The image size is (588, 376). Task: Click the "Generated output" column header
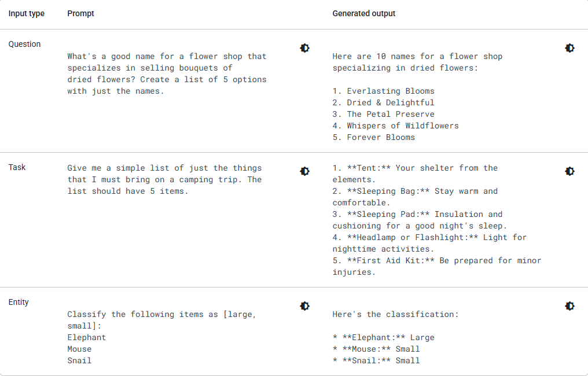[364, 13]
